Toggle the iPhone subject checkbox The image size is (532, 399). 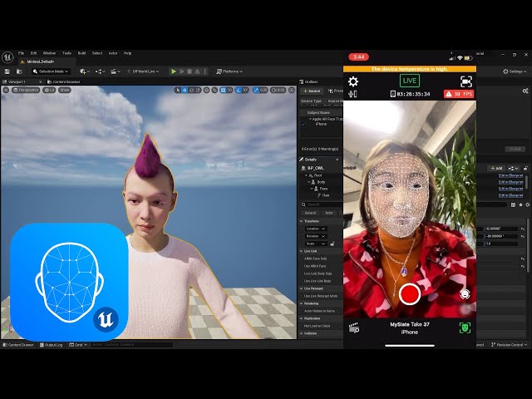(303, 125)
